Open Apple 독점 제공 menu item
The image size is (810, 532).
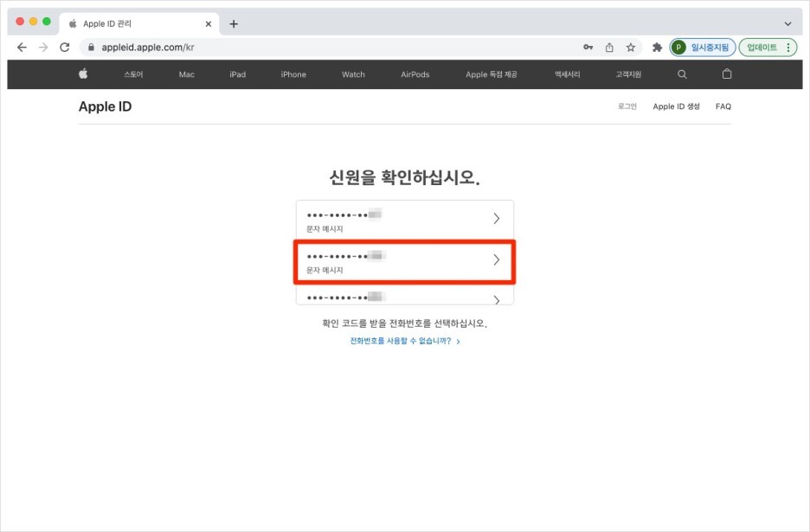pyautogui.click(x=492, y=74)
